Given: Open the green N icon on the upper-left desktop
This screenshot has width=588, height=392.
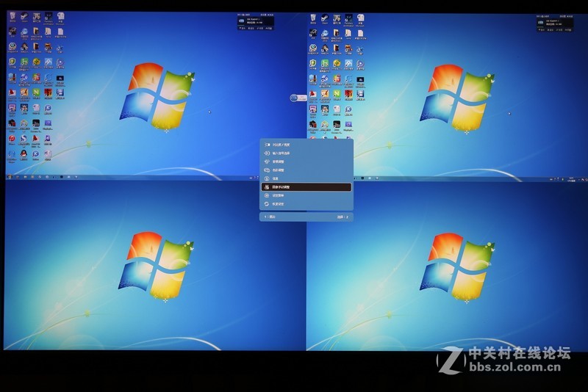Looking at the screenshot, I should [x=36, y=93].
